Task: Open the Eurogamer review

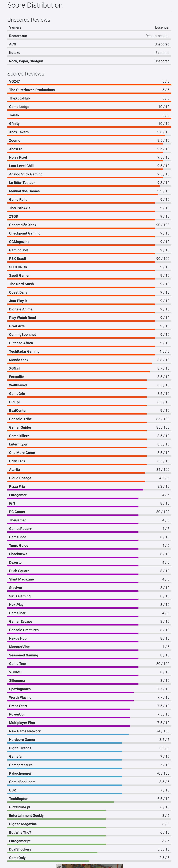Action: (x=18, y=495)
